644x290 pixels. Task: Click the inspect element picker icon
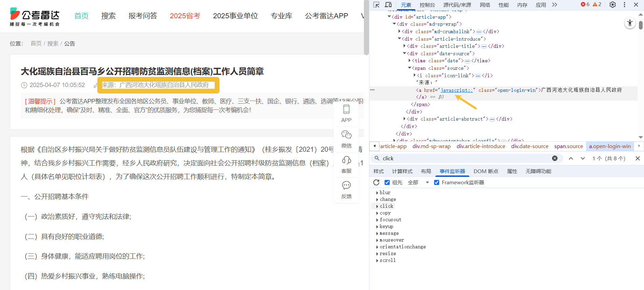[x=376, y=5]
